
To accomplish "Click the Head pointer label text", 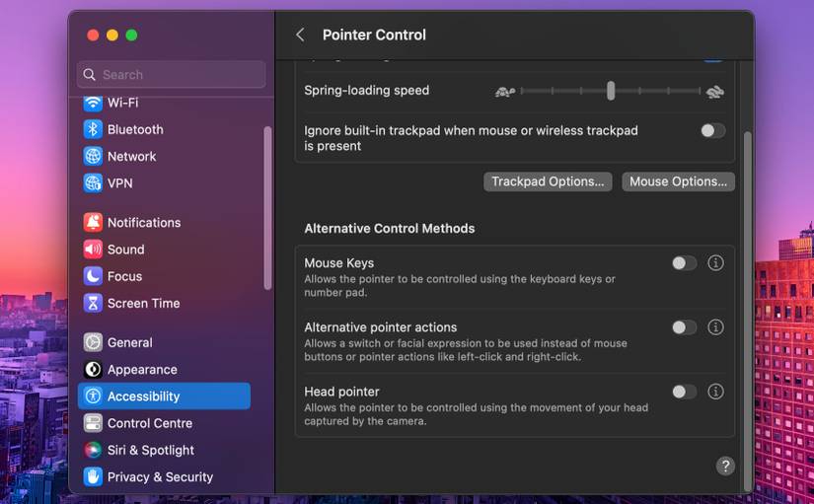I will [x=341, y=392].
